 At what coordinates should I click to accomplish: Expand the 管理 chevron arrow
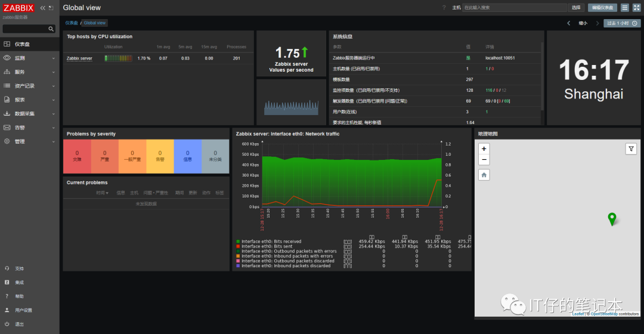[x=54, y=142]
